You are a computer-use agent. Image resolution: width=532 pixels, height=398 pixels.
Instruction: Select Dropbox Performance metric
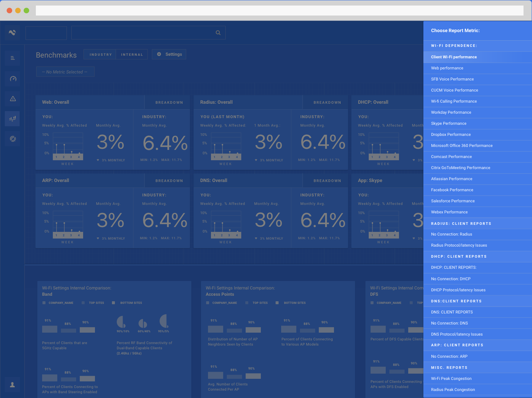[478, 134]
